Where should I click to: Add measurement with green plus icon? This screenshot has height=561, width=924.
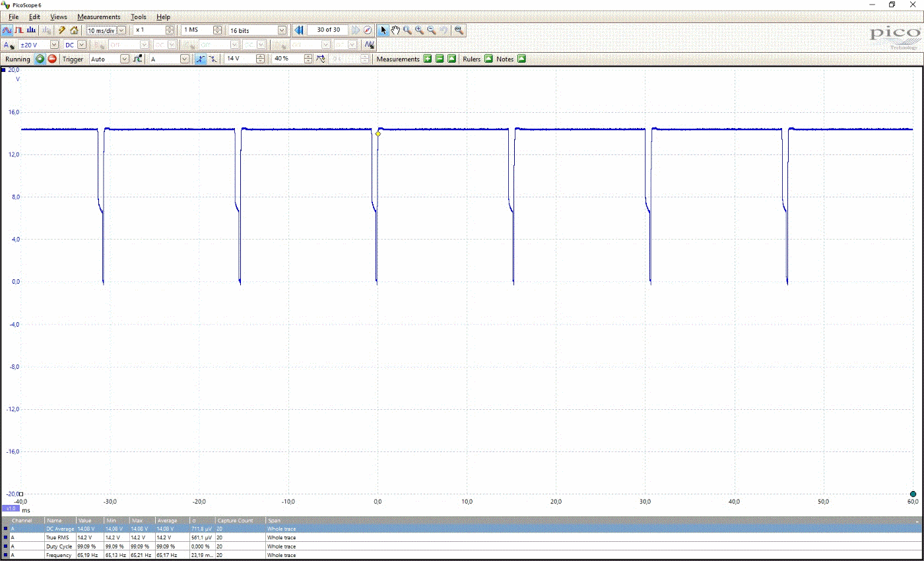[x=428, y=59]
